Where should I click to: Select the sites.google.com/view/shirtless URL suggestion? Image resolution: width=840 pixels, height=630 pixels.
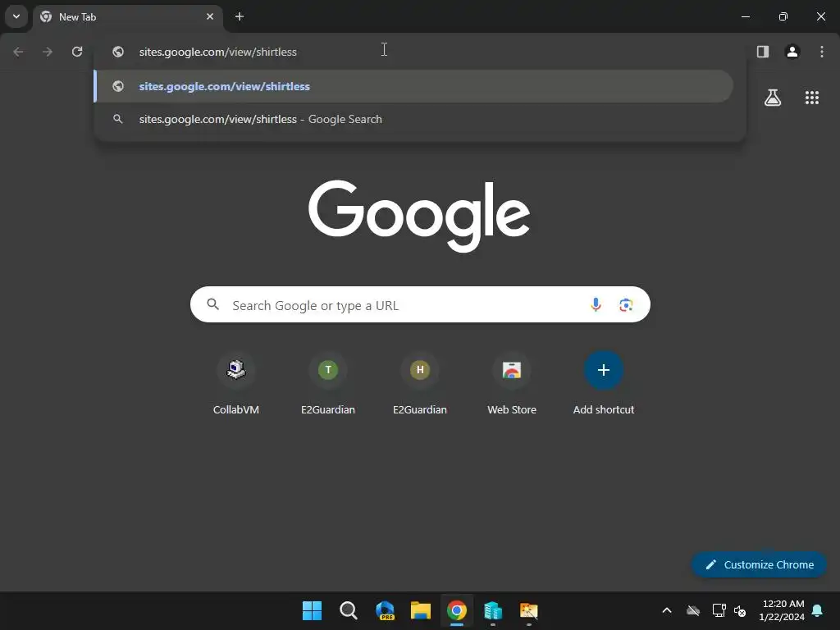point(413,86)
